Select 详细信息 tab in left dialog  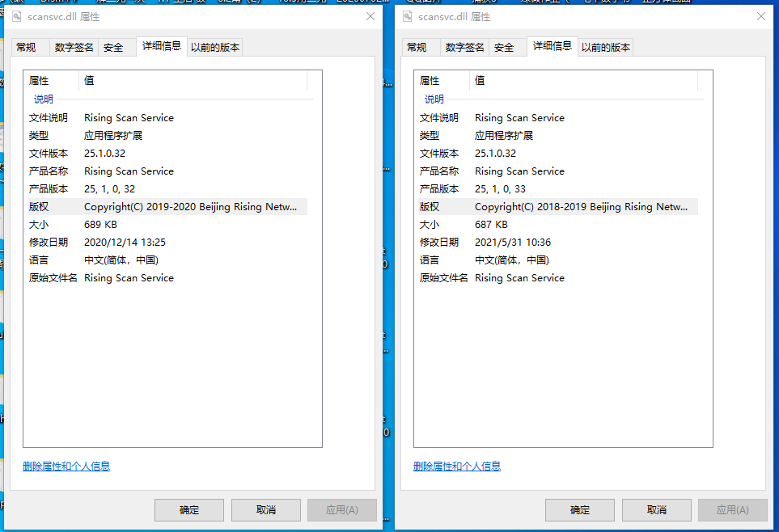pyautogui.click(x=162, y=46)
